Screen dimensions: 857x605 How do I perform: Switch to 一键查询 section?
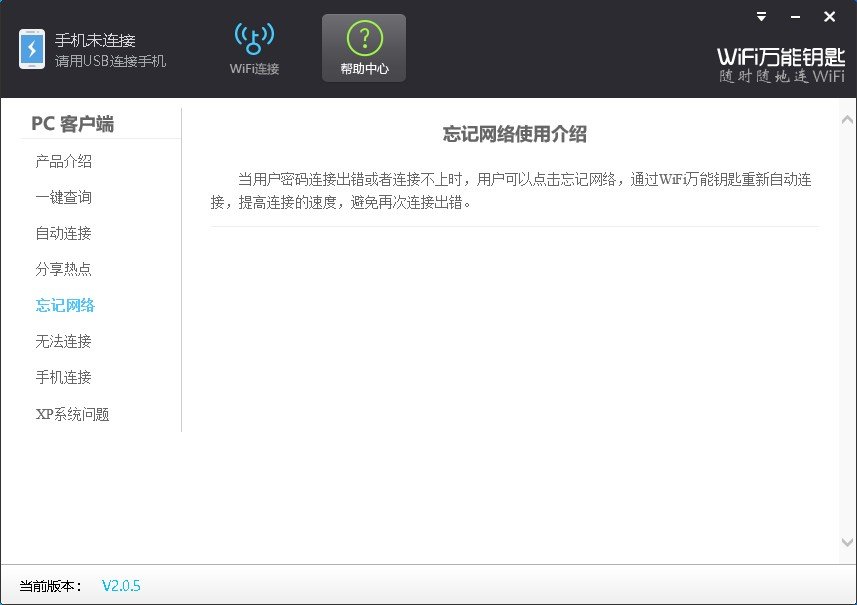pyautogui.click(x=65, y=196)
